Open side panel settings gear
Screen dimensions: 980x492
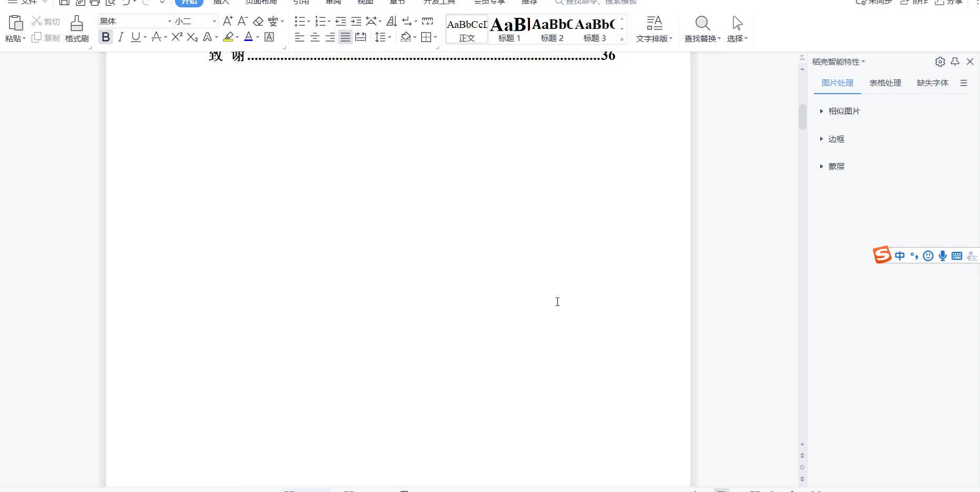click(940, 61)
